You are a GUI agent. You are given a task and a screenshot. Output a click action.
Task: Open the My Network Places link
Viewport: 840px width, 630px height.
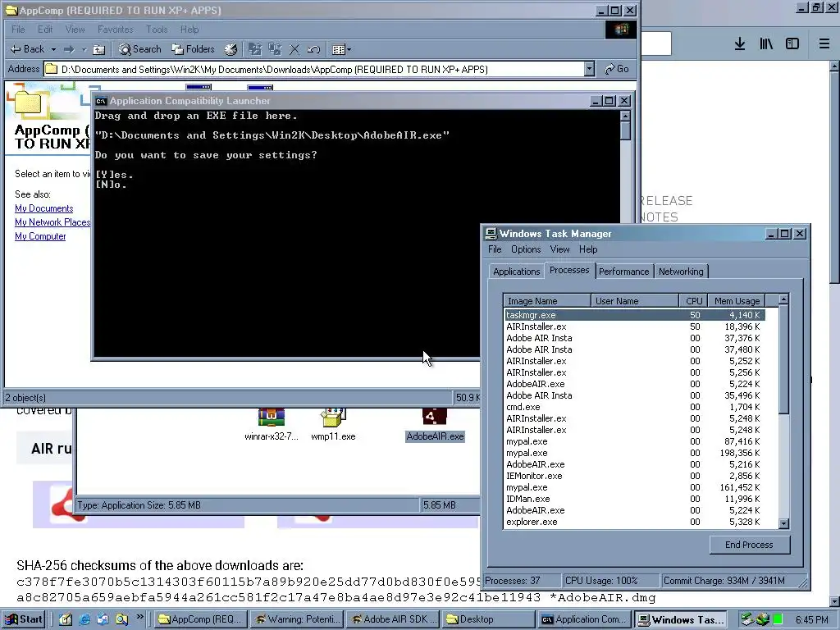click(52, 222)
